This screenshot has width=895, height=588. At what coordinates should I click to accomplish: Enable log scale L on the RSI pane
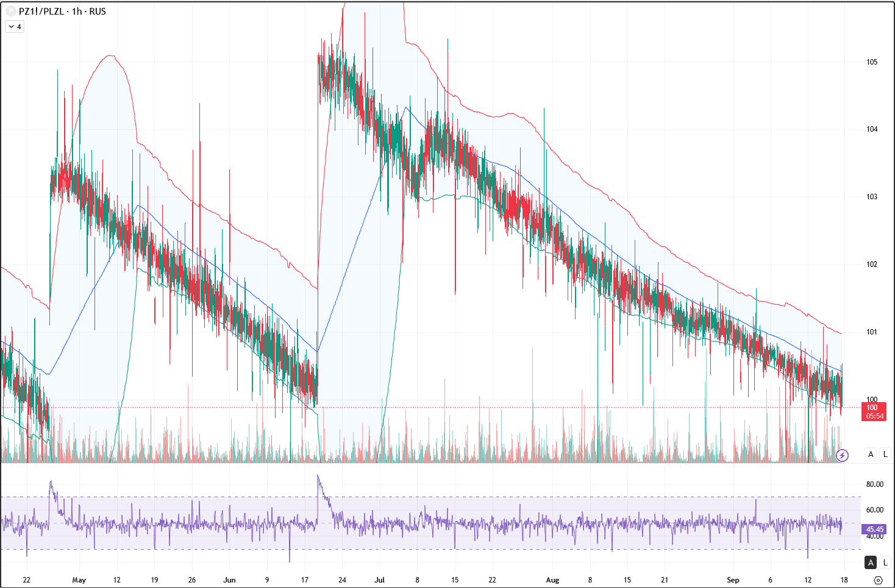point(885,562)
